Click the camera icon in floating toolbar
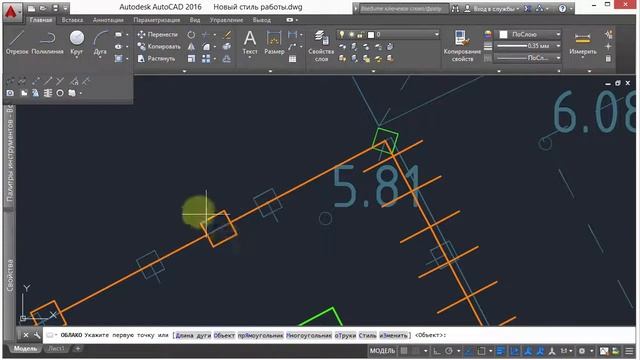The image size is (640, 360). click(x=10, y=93)
